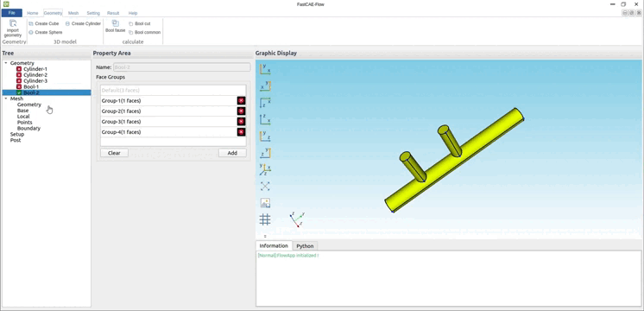644x311 pixels.
Task: Click the Bool common operation
Action: (x=144, y=33)
